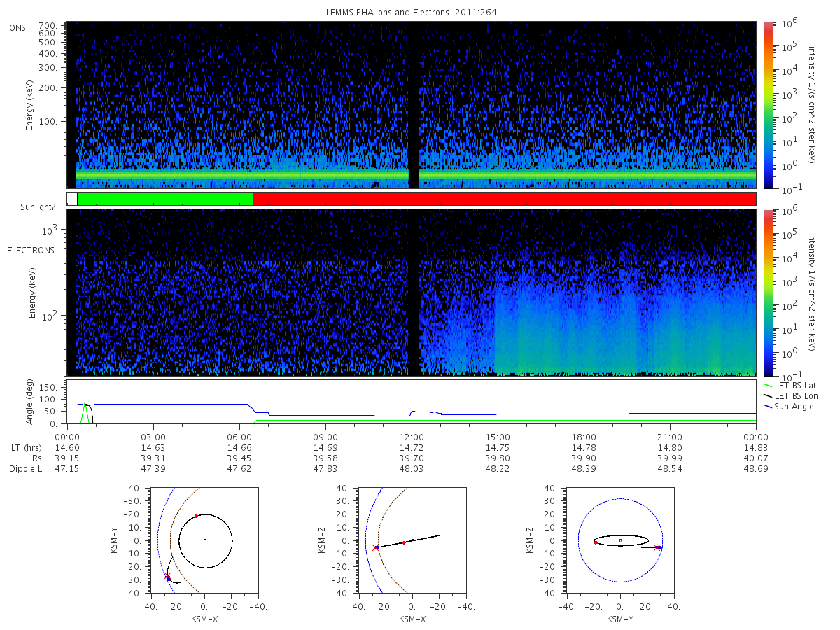Click the red X marker in the KSM-X/KSM-Z plot

pos(376,547)
